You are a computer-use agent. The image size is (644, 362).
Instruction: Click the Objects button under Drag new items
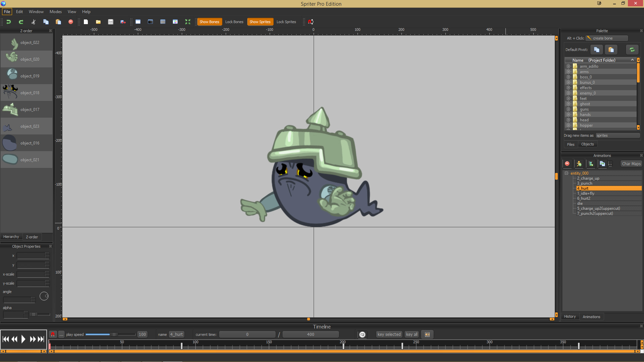pyautogui.click(x=587, y=144)
